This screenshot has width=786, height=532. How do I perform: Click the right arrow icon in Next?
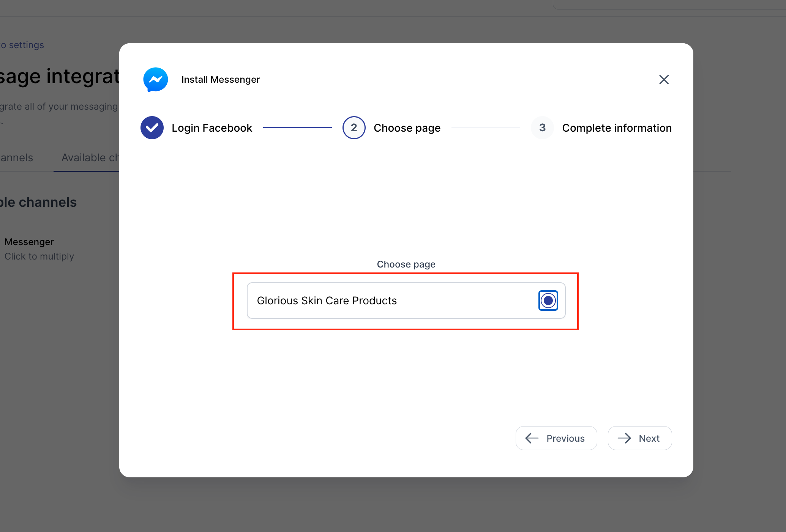click(624, 438)
